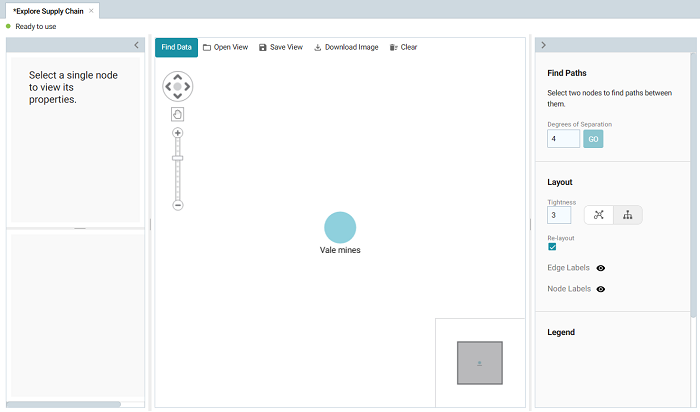Select the force-directed layout icon
This screenshot has height=412, width=700.
coord(599,215)
